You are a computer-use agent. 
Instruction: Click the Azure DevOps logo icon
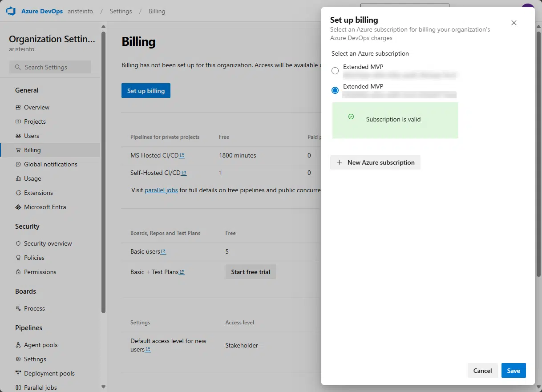pos(11,11)
